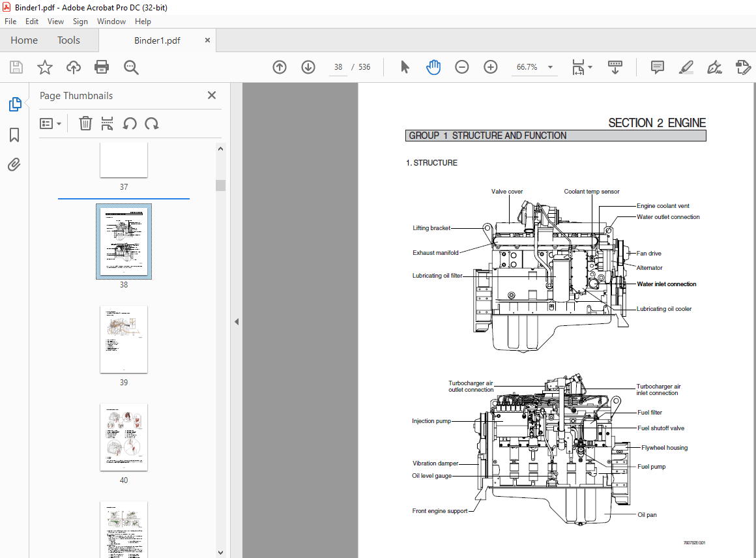Add file to starred with star icon
Image resolution: width=756 pixels, height=558 pixels.
[x=45, y=67]
